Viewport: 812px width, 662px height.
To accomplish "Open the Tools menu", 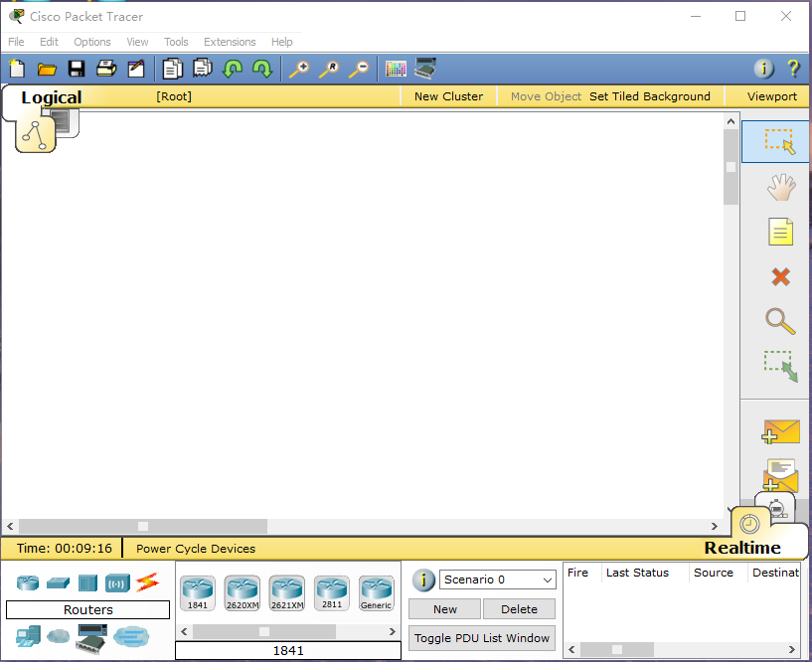I will (x=176, y=42).
